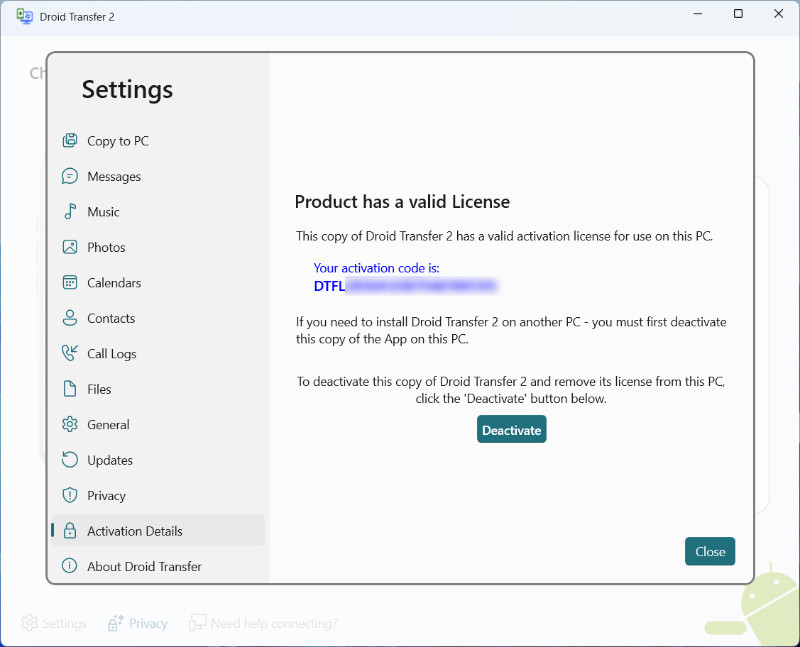This screenshot has height=647, width=800.
Task: Click the Updates circular arrow icon
Action: (70, 460)
